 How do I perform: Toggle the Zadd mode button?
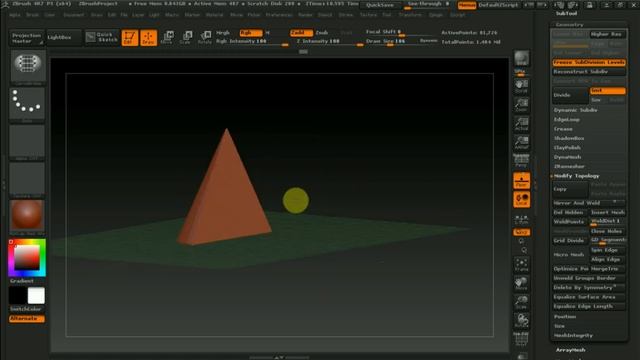coord(301,33)
